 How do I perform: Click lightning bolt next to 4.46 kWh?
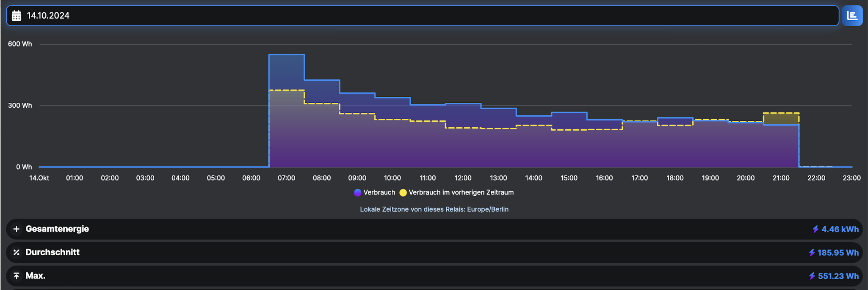pyautogui.click(x=815, y=229)
